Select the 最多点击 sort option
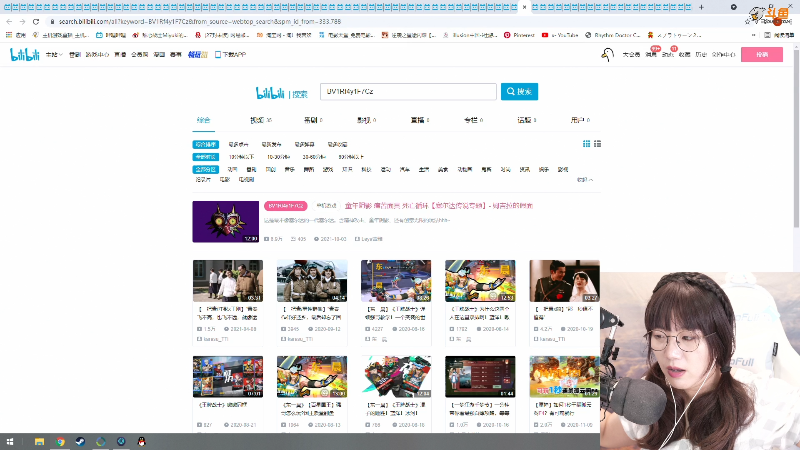The height and width of the screenshot is (450, 800). click(x=238, y=144)
